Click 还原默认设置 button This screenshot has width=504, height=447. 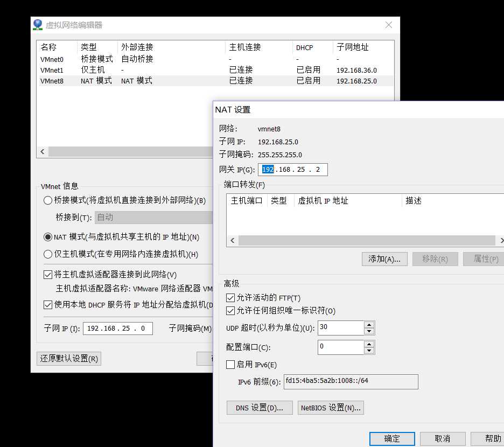[69, 359]
